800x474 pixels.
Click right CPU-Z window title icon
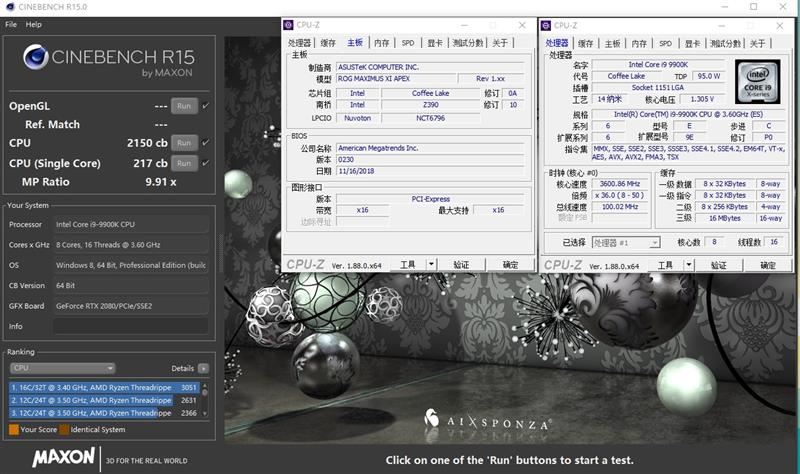pos(546,25)
